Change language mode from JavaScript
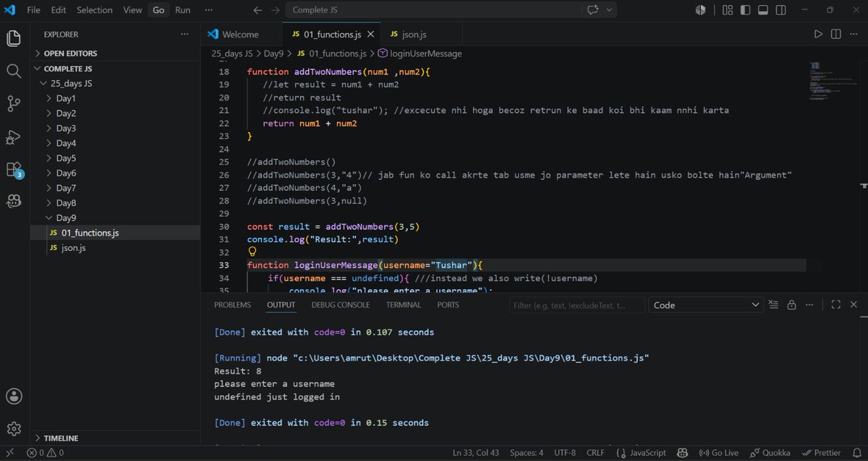 647,453
